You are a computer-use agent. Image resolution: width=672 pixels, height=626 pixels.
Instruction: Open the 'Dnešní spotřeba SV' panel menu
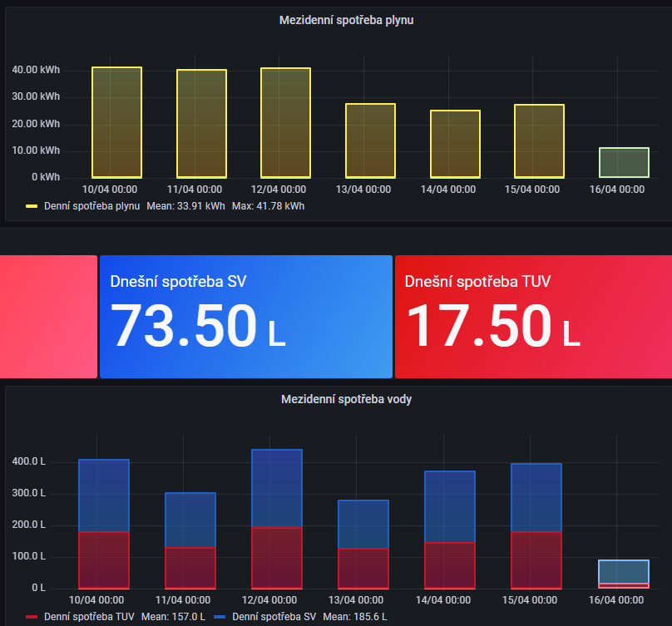(180, 281)
